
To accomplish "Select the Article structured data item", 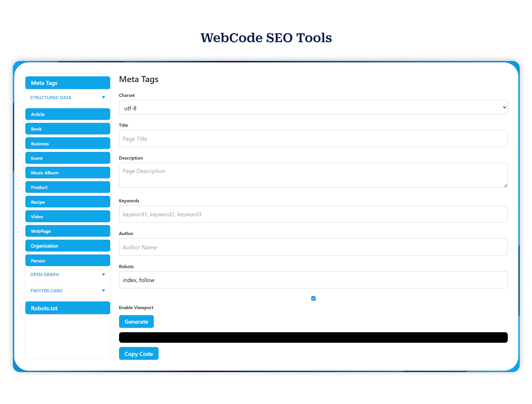I will (x=68, y=114).
